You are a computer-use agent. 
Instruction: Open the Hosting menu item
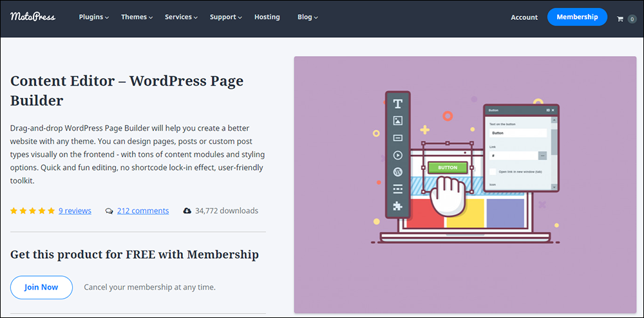[267, 17]
